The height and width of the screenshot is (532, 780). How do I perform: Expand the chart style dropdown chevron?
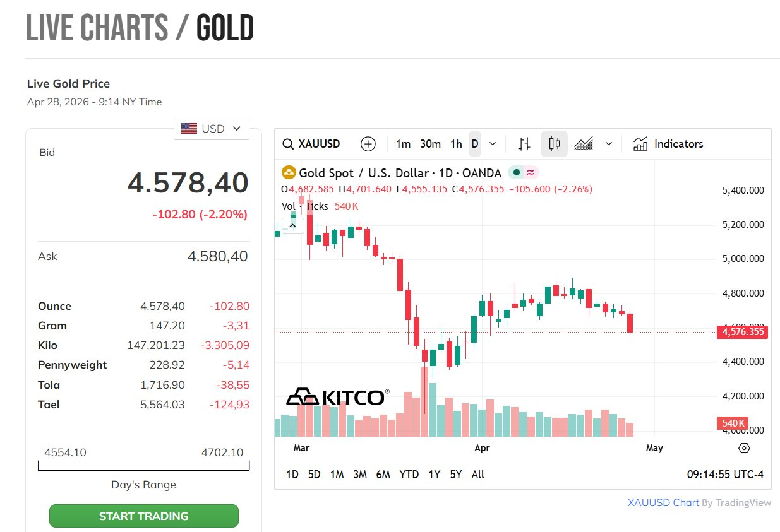(x=609, y=144)
